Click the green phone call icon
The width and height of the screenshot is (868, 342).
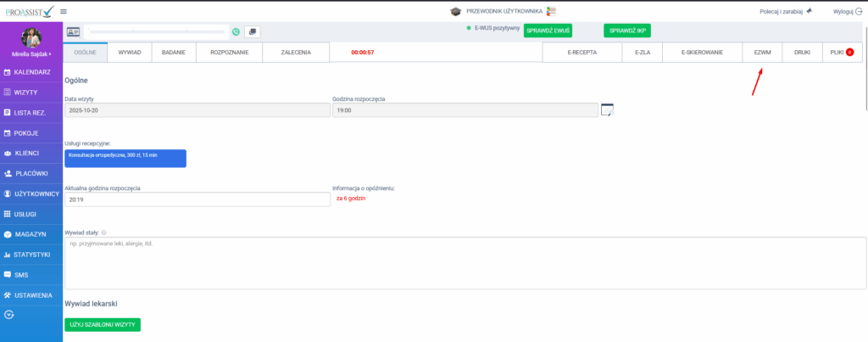coord(236,31)
